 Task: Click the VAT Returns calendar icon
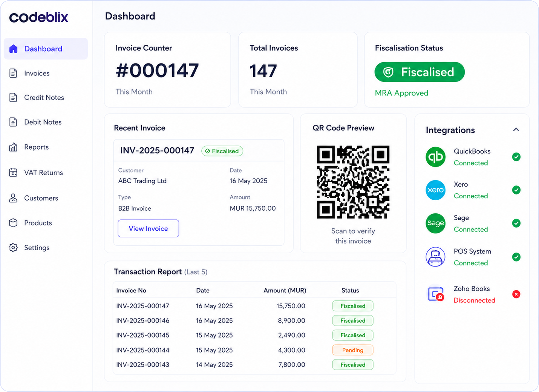[13, 173]
